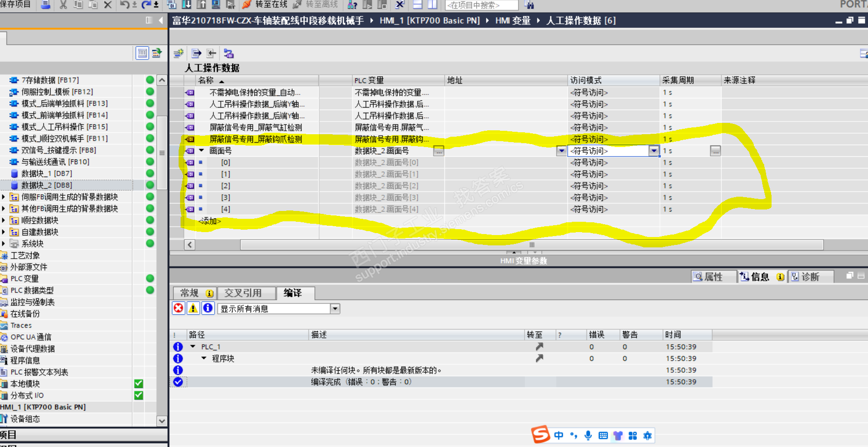Go to 程序块 via arrow icon

coord(539,358)
